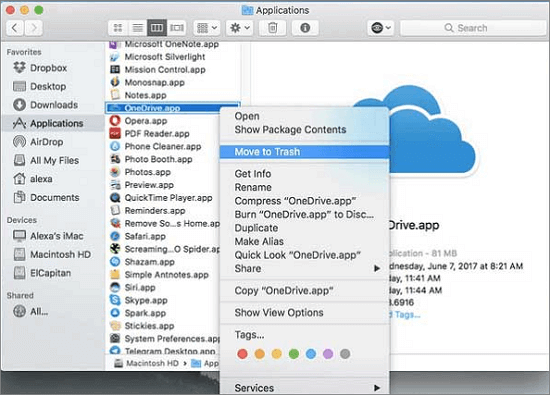
Task: Select Show Package Contents menu entry
Action: [290, 130]
